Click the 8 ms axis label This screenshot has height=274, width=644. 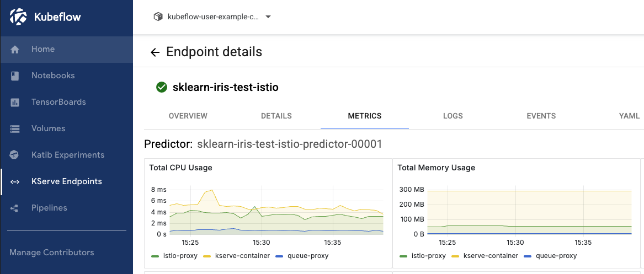[x=159, y=190]
